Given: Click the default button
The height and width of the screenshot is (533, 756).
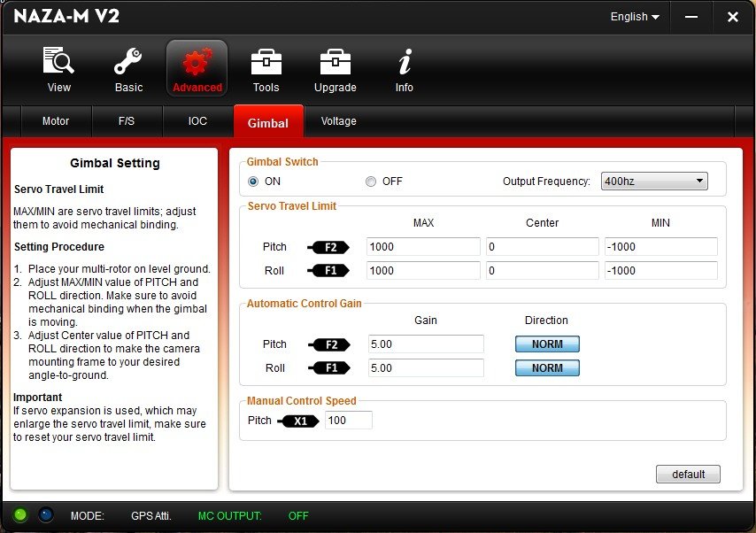Looking at the screenshot, I should pyautogui.click(x=688, y=475).
